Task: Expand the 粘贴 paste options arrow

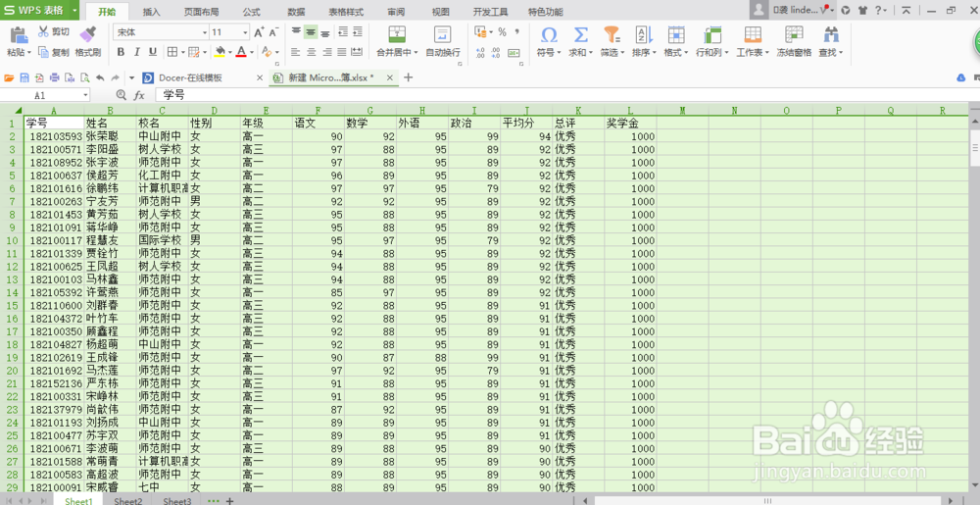Action: (28, 53)
